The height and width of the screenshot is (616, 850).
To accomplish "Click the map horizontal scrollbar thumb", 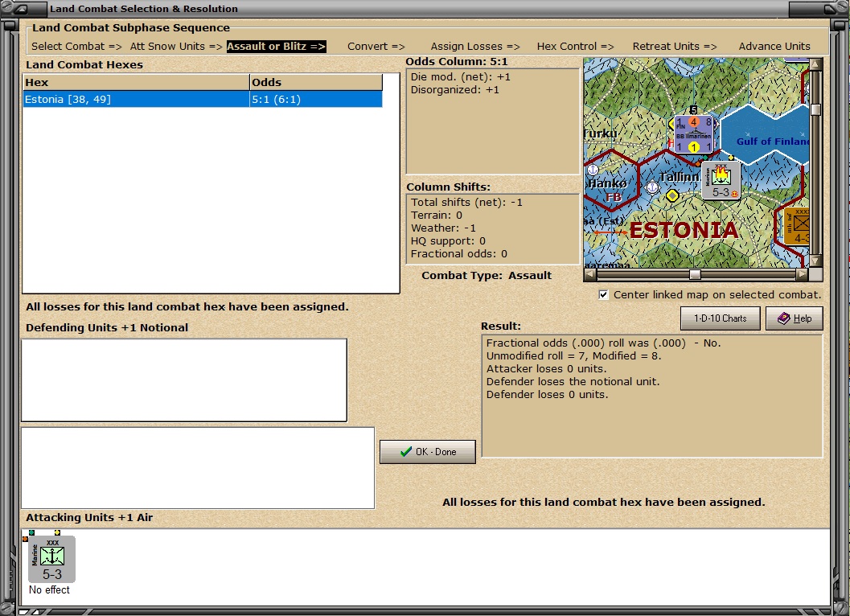I will pos(695,274).
